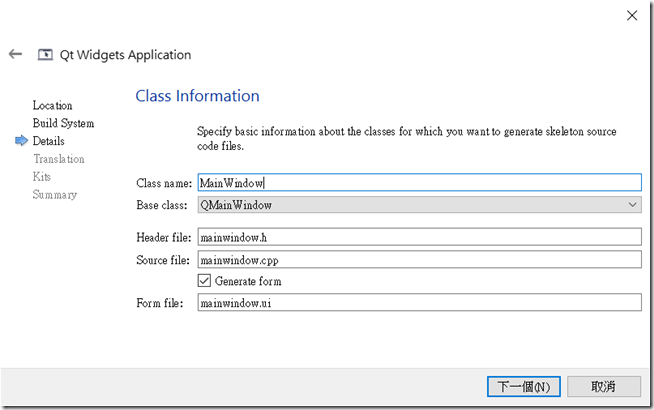Click the Header file label
Image resolution: width=654 pixels, height=410 pixels.
[164, 237]
